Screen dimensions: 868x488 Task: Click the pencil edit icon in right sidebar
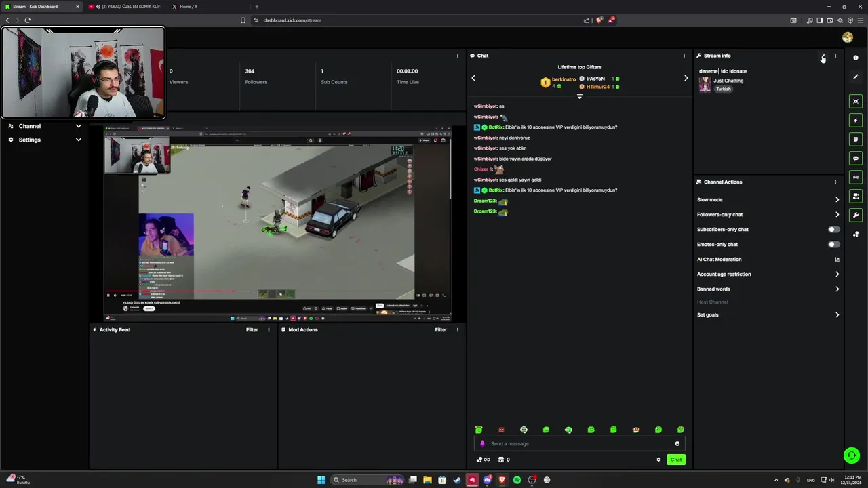click(x=856, y=77)
